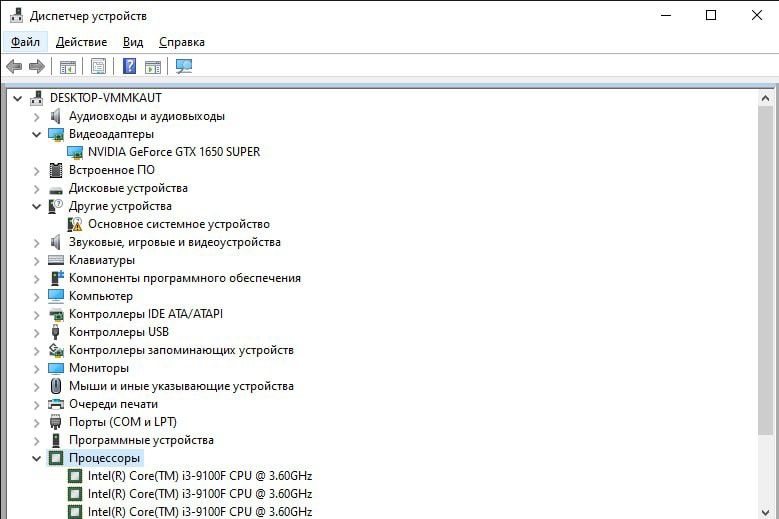Open the Вид menu
779x519 pixels.
coord(133,42)
